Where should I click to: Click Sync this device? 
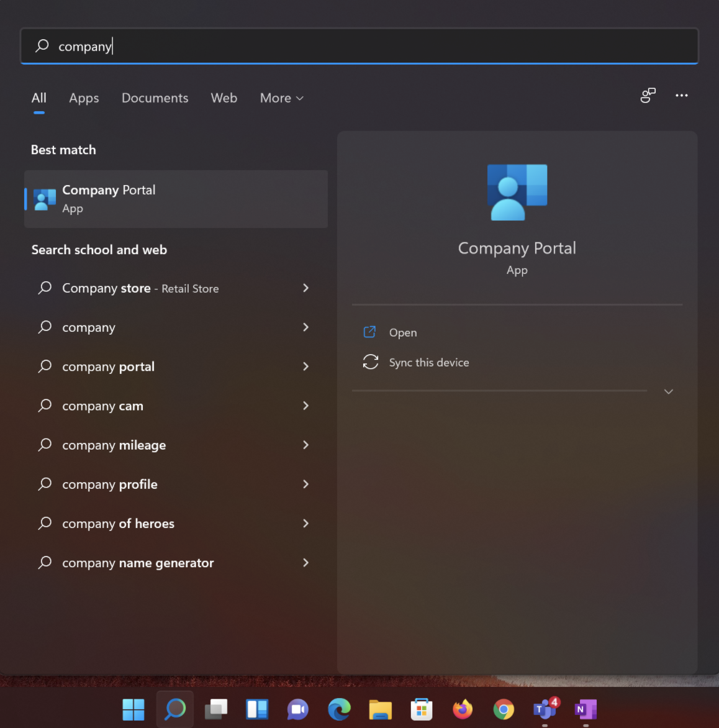pos(428,362)
